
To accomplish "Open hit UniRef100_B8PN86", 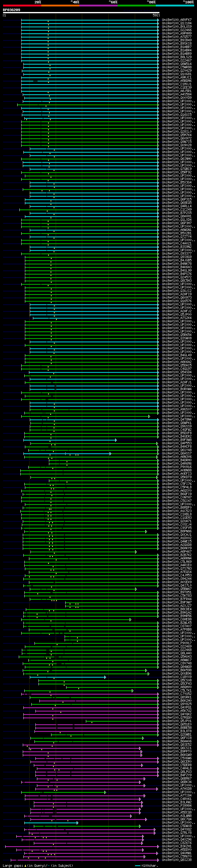I will coord(177,531).
